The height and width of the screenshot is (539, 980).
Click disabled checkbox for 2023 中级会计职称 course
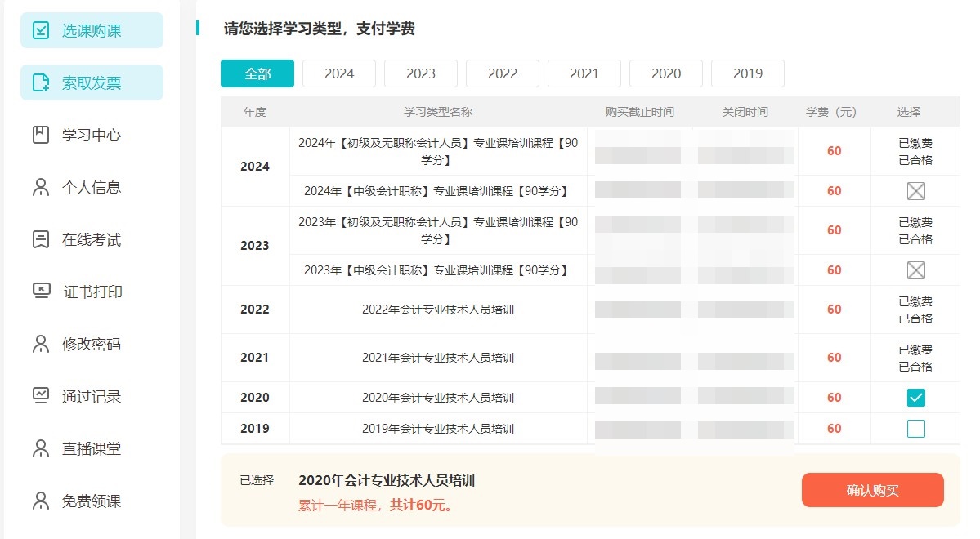coord(915,270)
